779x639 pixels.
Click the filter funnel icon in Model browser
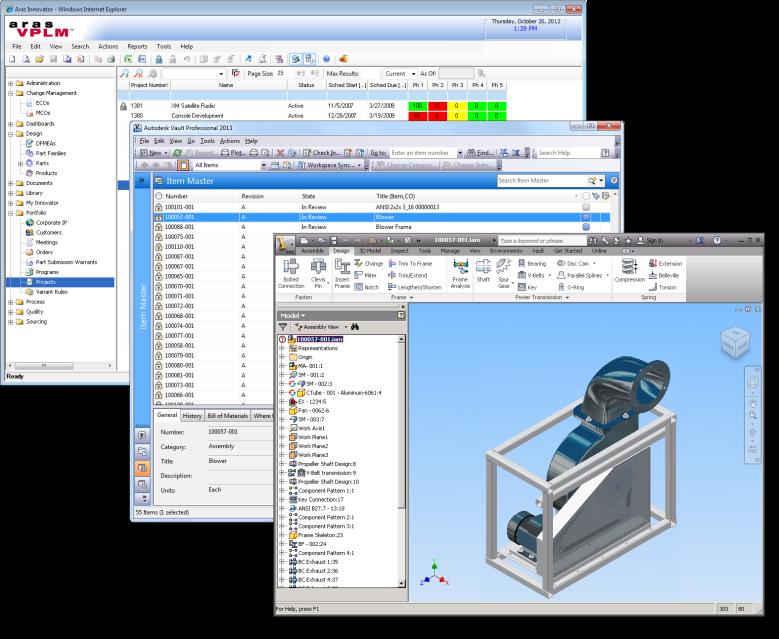[283, 327]
